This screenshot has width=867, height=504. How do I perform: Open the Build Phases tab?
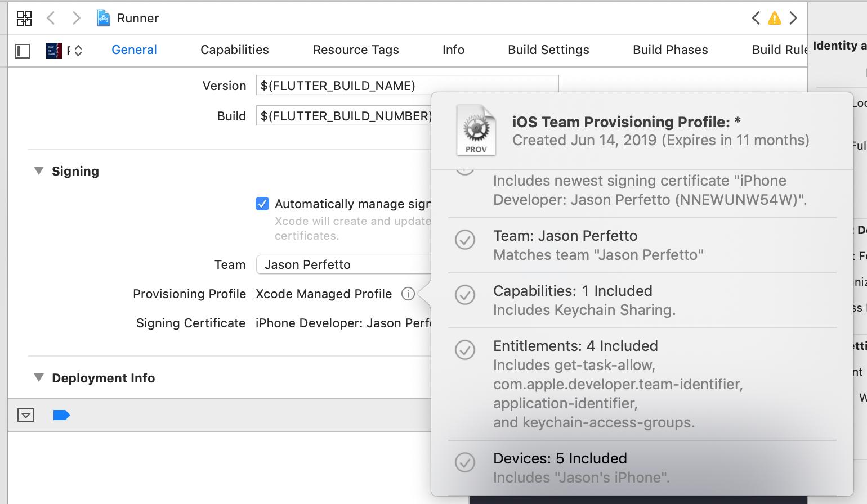click(x=670, y=49)
